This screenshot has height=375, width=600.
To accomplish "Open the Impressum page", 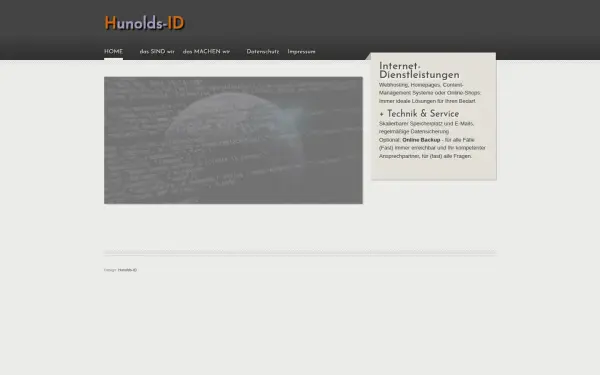I will [x=302, y=52].
